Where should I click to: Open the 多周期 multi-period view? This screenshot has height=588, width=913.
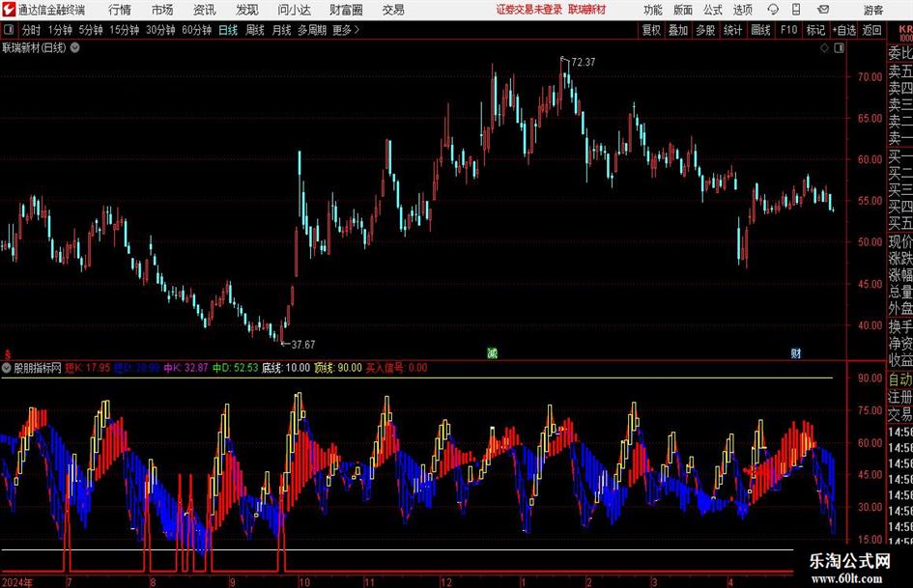[x=312, y=30]
